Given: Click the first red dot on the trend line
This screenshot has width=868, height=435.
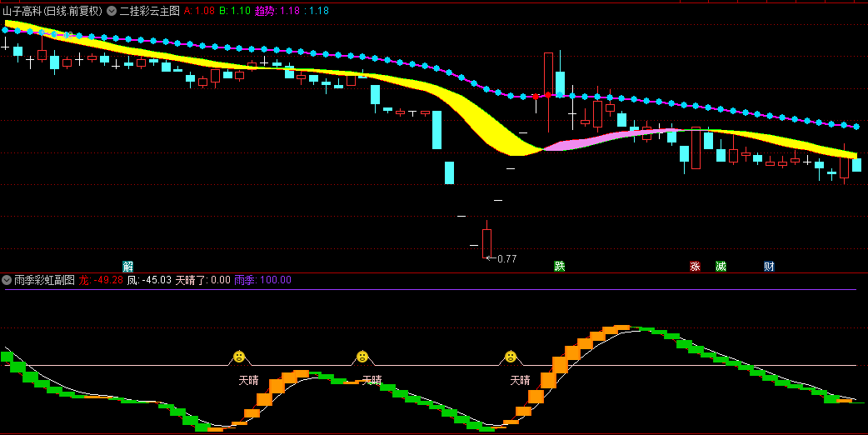Looking at the screenshot, I should (536, 97).
